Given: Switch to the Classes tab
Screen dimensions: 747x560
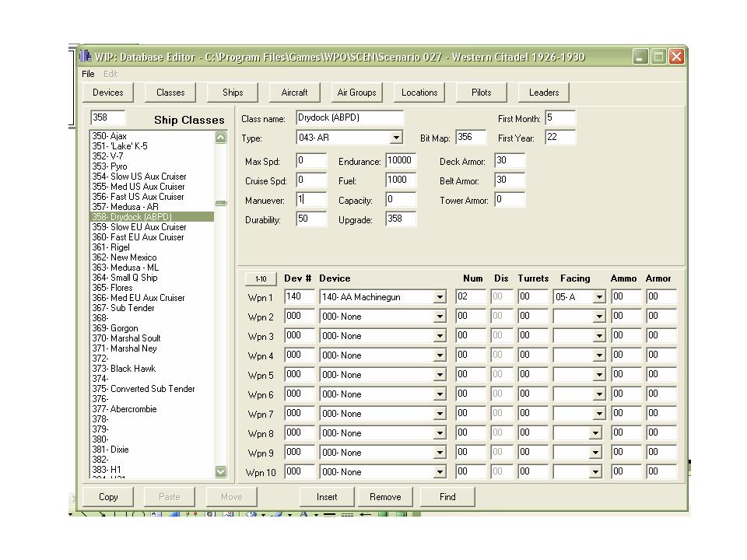Looking at the screenshot, I should click(170, 93).
